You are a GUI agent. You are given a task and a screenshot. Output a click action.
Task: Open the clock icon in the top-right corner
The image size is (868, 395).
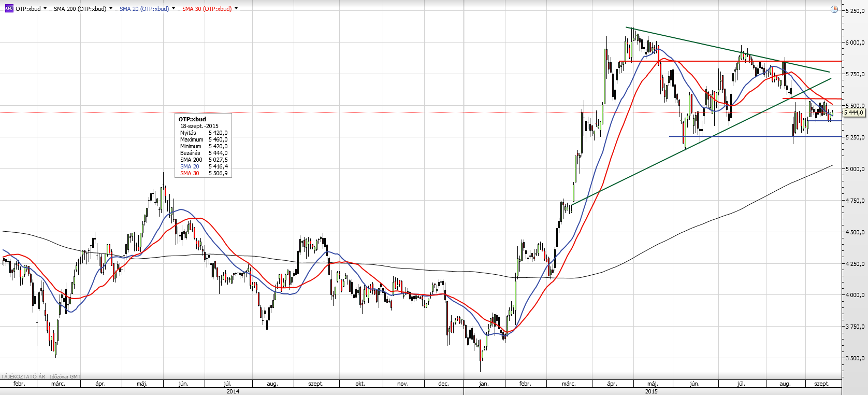[834, 9]
